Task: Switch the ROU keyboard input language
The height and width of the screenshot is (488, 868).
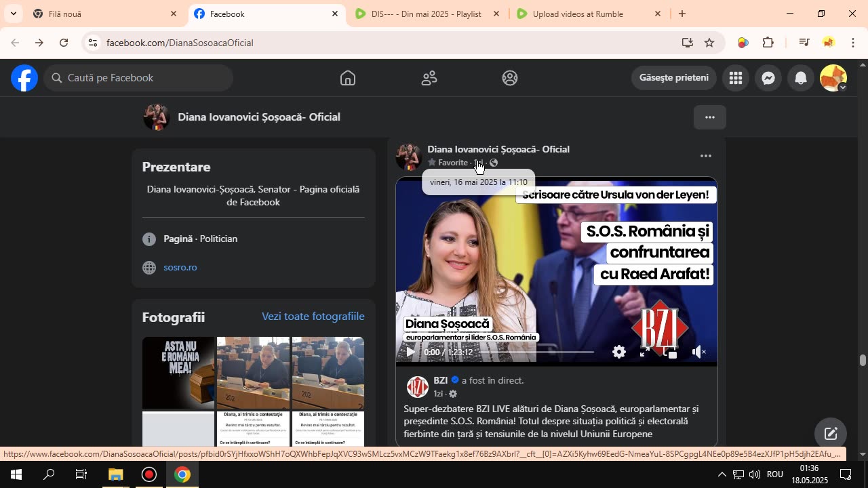Action: click(x=775, y=474)
